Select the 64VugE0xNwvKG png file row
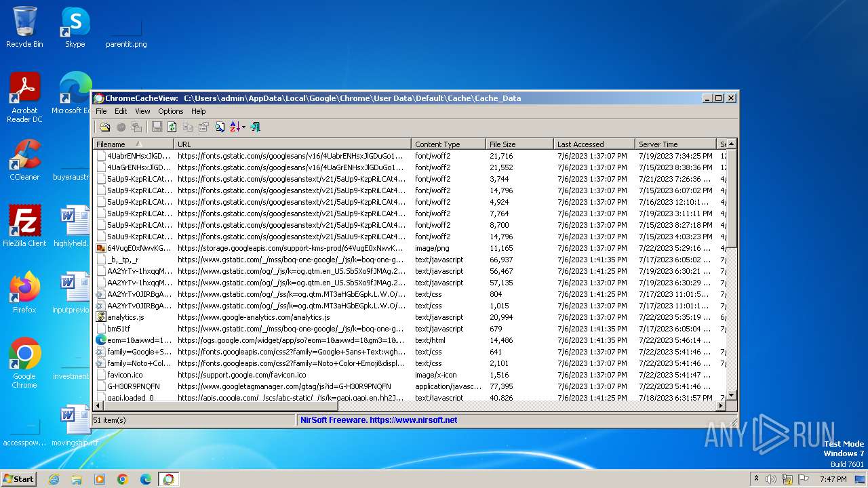The height and width of the screenshot is (488, 868). (x=410, y=248)
